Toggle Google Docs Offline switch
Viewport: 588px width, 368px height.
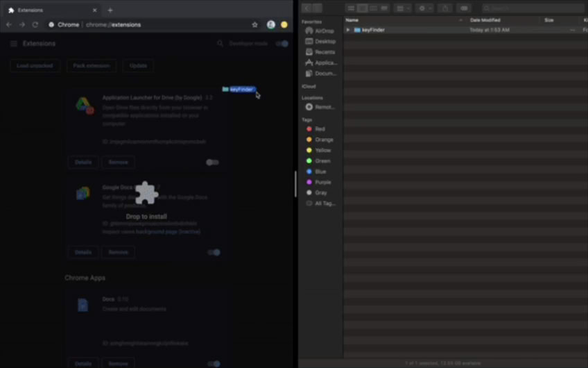(214, 252)
